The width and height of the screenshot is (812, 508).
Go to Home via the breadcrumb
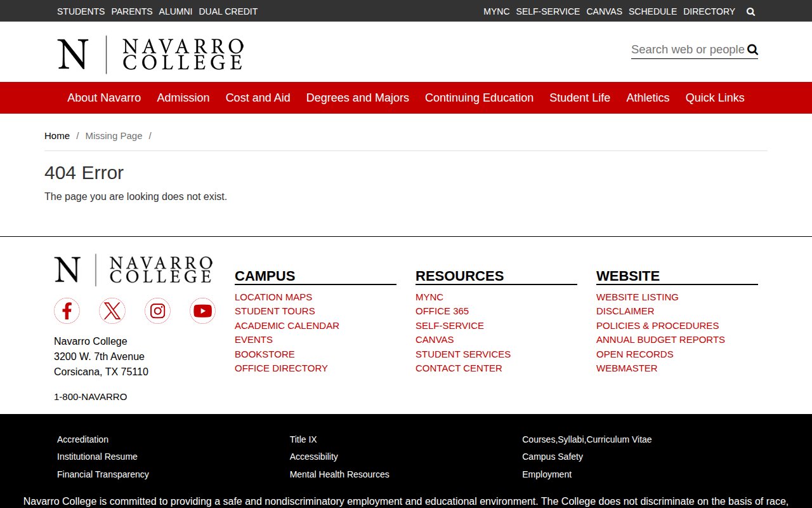57,136
